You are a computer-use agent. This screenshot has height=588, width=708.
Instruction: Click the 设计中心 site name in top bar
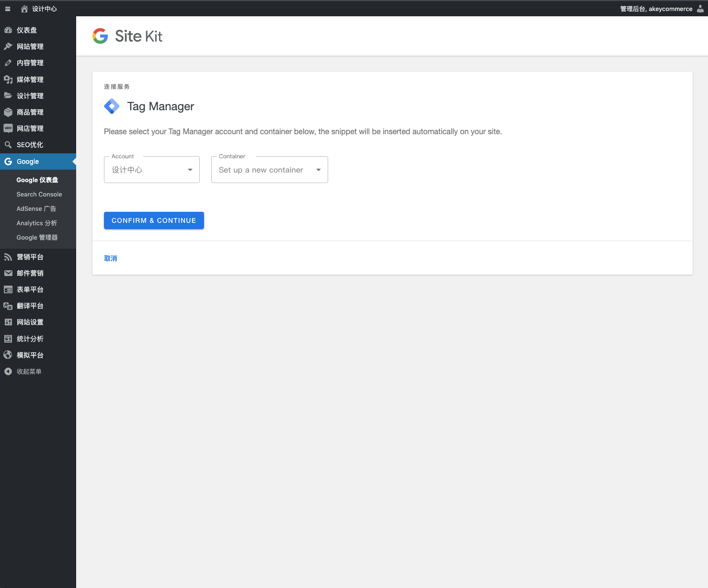pos(45,9)
